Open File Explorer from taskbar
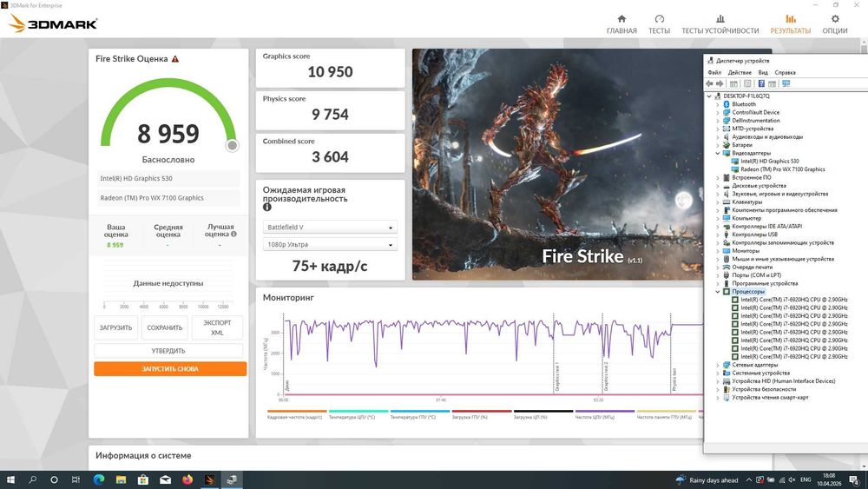 pos(121,479)
